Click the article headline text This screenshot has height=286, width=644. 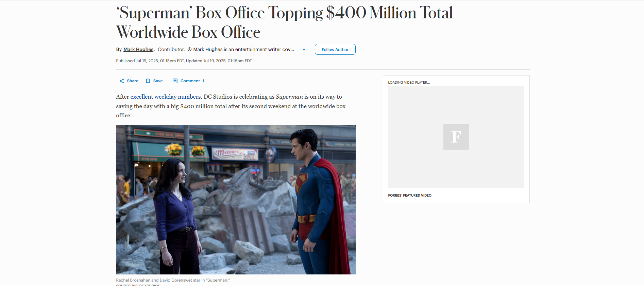tap(284, 22)
